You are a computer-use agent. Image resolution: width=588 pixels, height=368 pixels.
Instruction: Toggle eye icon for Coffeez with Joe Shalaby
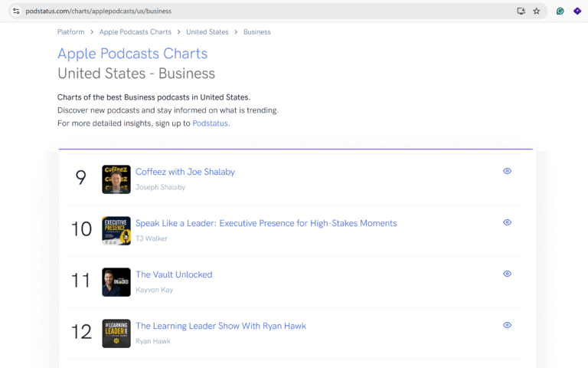(x=507, y=171)
